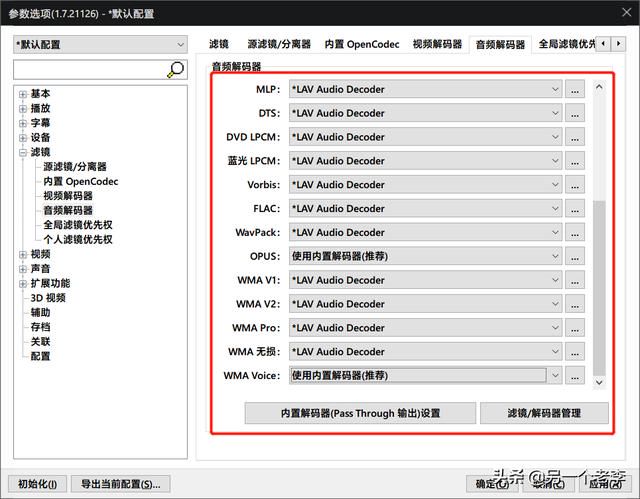This screenshot has width=640, height=499.
Task: Open Vorbis decoder ellipsis button
Action: coord(575,185)
